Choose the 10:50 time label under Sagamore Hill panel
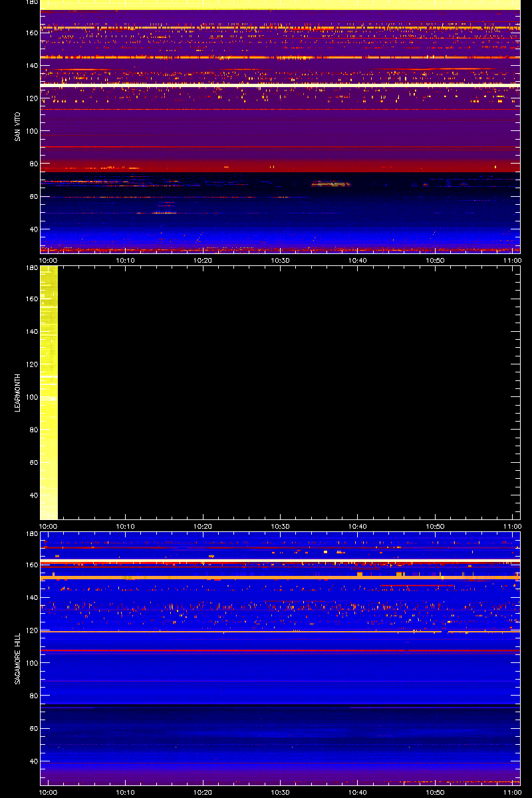The width and height of the screenshot is (532, 798). click(435, 793)
